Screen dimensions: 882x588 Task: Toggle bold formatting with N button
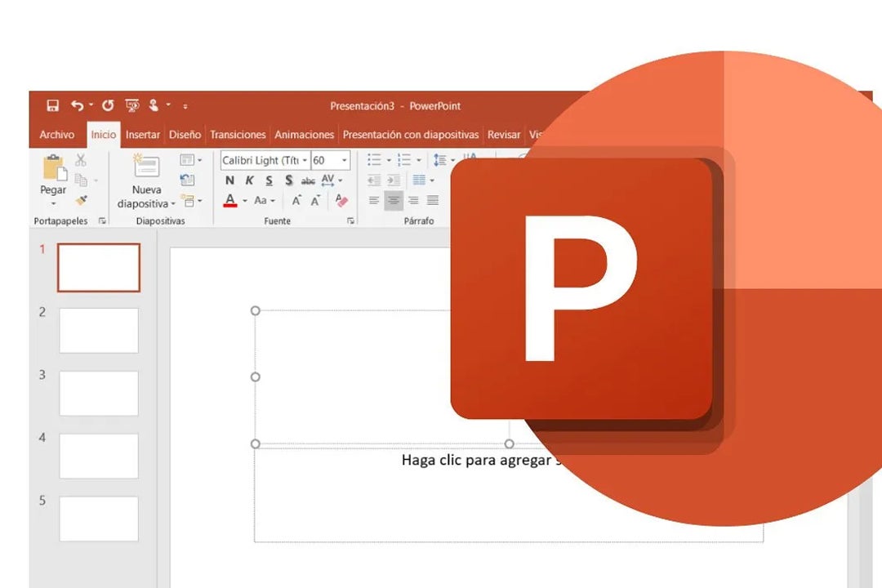click(x=229, y=180)
